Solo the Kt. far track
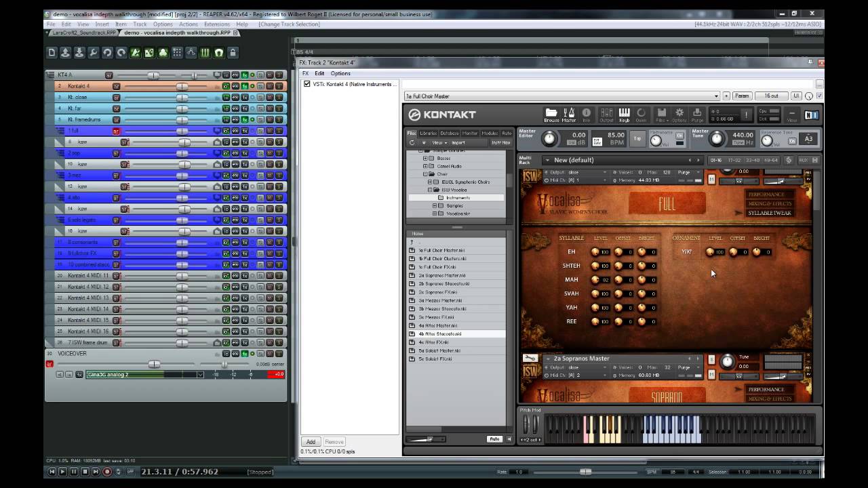This screenshot has width=868, height=488. pos(279,108)
